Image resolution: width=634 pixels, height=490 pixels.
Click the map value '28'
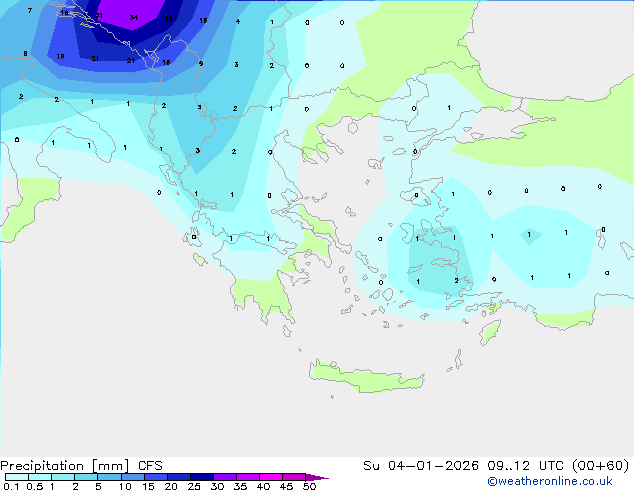click(x=169, y=19)
